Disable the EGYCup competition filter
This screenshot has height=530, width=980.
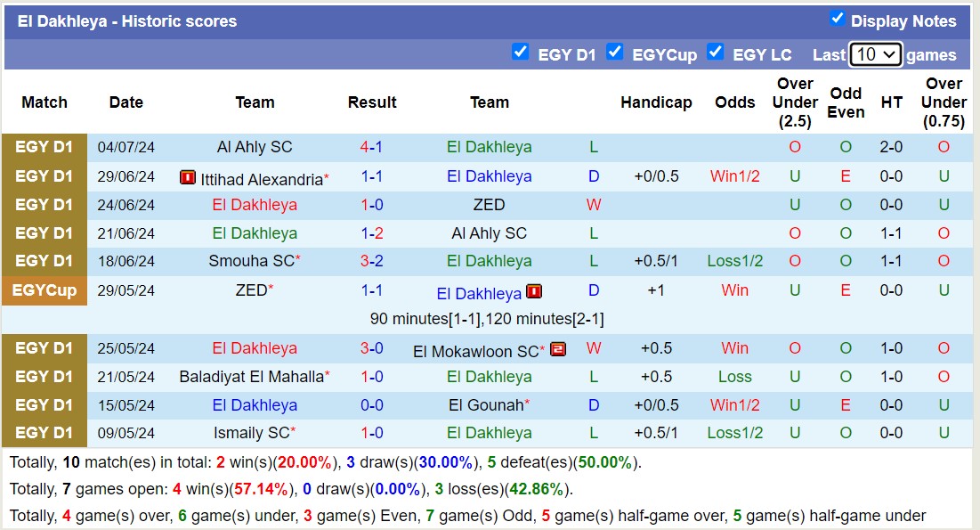[x=614, y=53]
